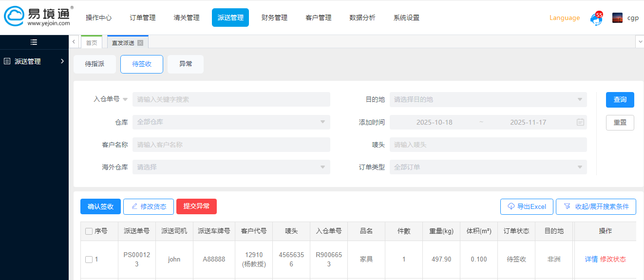Open the tab list dropdown at far right
The width and height of the screenshot is (644, 280).
coord(639,42)
